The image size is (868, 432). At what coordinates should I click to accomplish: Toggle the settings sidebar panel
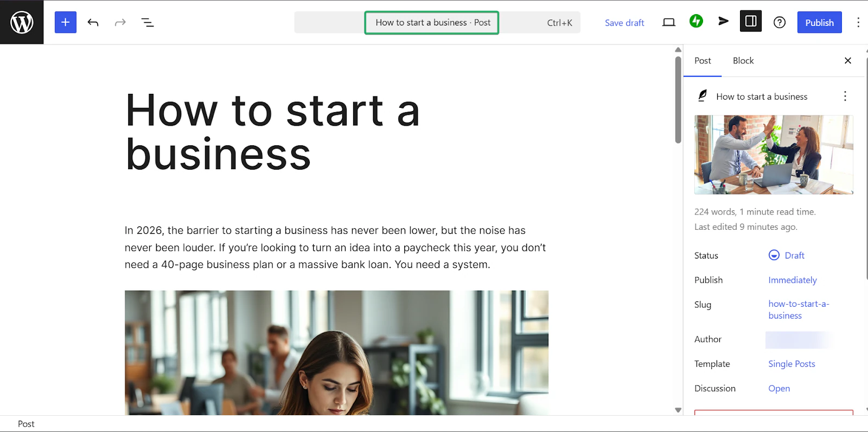[751, 21]
